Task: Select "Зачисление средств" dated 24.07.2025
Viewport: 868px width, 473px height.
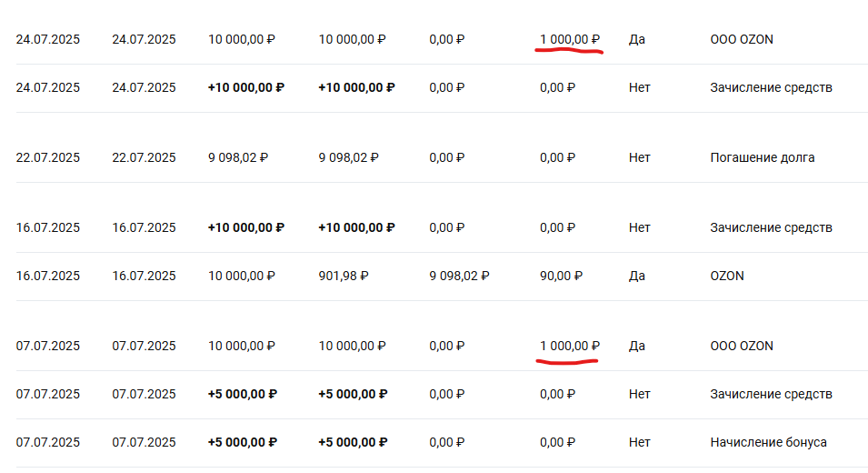Action: coord(771,87)
